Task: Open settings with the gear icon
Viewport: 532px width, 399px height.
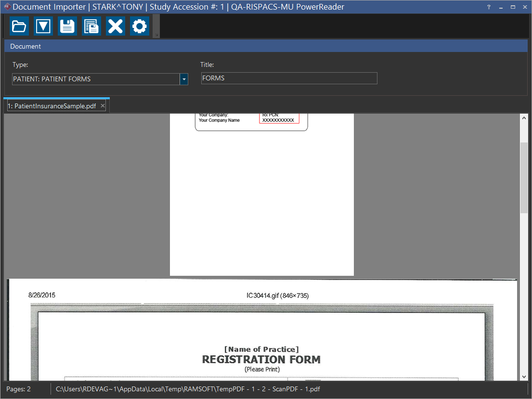Action: coord(140,26)
